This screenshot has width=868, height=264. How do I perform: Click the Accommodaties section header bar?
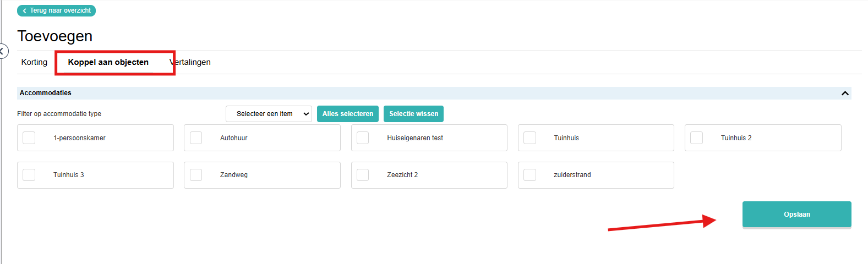pos(434,93)
